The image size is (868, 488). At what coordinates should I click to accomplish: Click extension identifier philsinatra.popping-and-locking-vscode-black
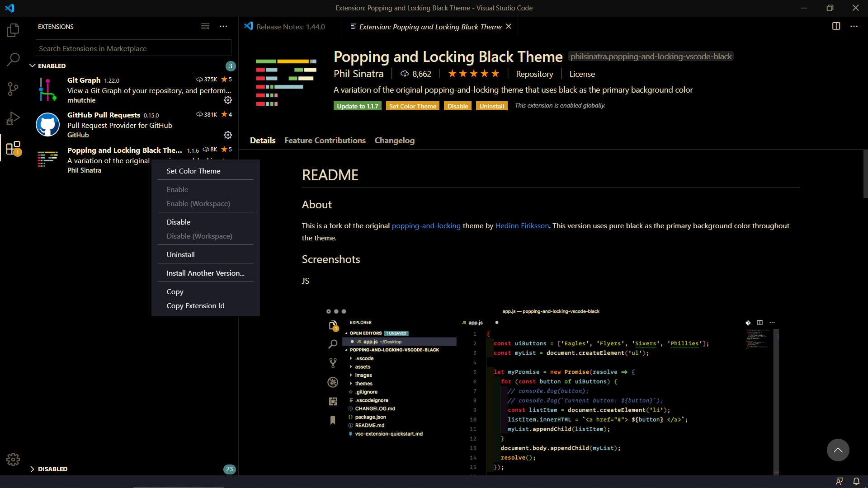coord(651,56)
